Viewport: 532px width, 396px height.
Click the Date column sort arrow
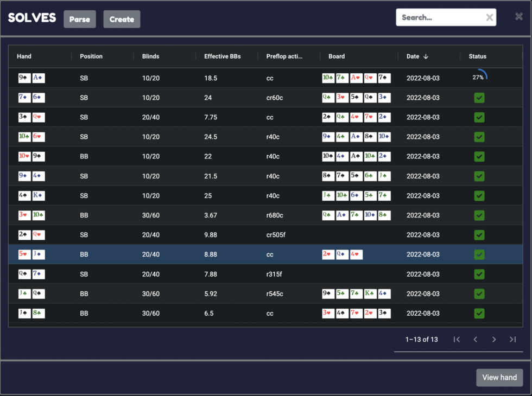pos(426,56)
